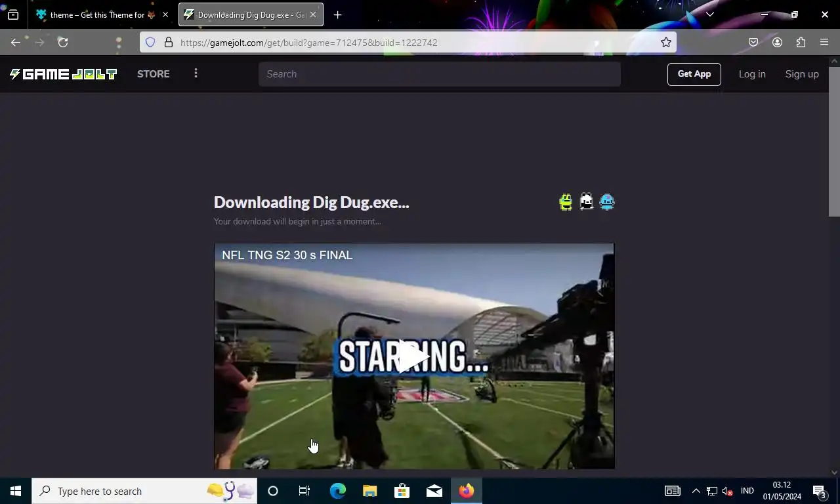Image resolution: width=840 pixels, height=504 pixels.
Task: View site security via padlock icon
Action: click(169, 42)
